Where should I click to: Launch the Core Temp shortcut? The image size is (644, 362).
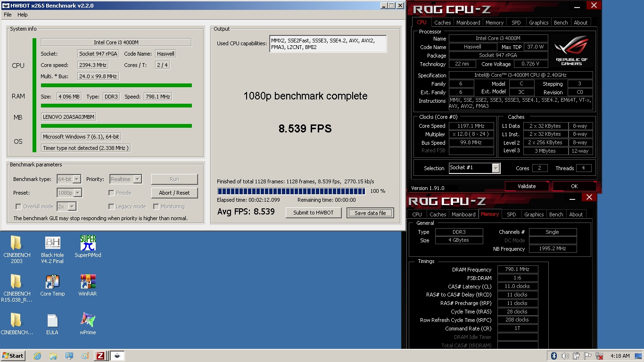click(52, 286)
